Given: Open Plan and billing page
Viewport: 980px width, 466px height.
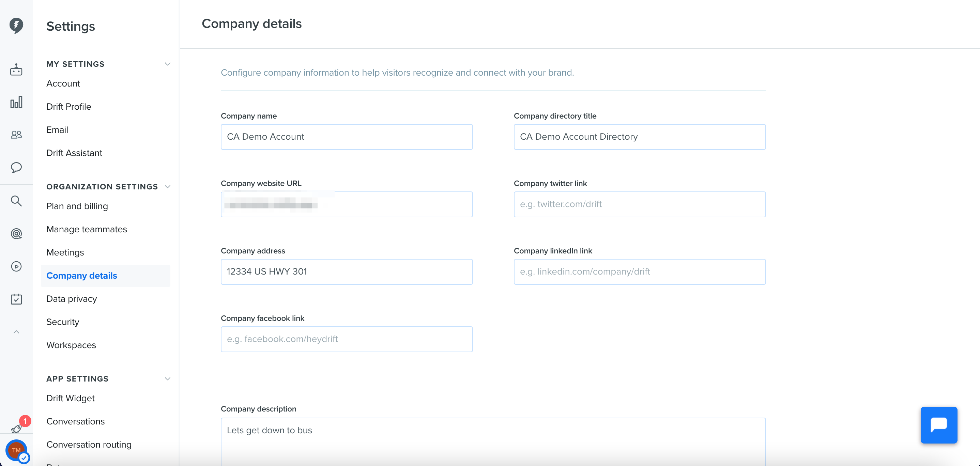Looking at the screenshot, I should click(77, 206).
